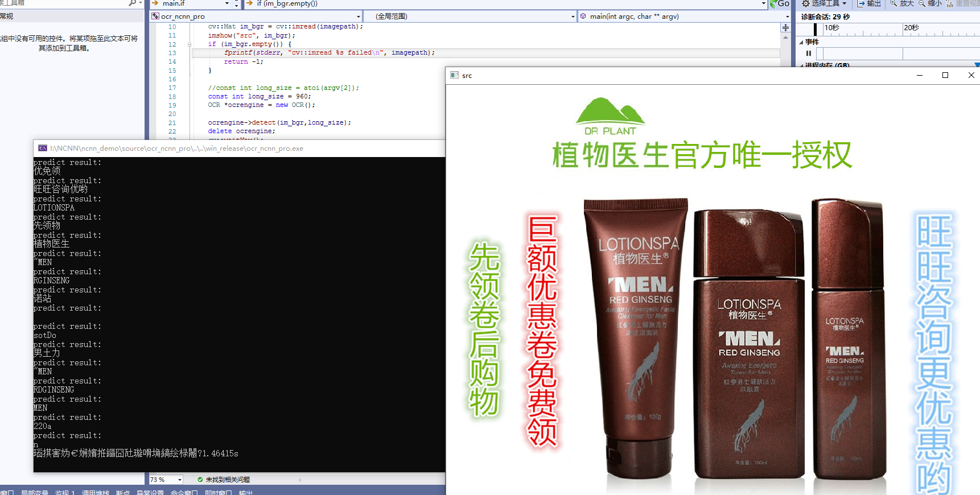Switch to the 异常设置 tab

click(x=150, y=492)
